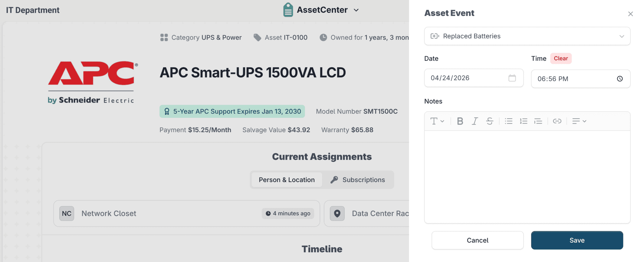The width and height of the screenshot is (644, 262).
Task: Click the Asset IT-0100 label
Action: pyautogui.click(x=286, y=38)
